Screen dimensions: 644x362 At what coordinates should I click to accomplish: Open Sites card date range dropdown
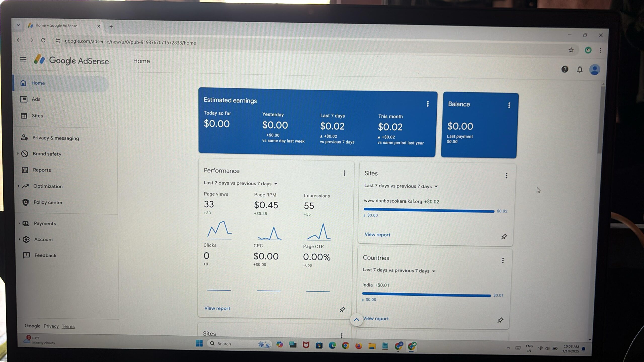tap(401, 186)
